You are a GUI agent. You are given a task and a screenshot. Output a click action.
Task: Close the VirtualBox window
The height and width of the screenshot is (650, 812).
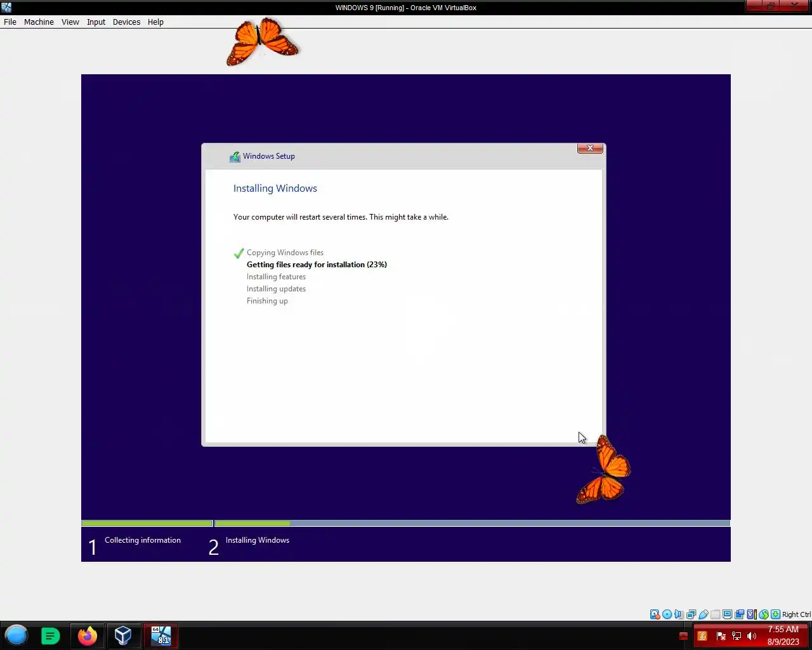click(795, 6)
